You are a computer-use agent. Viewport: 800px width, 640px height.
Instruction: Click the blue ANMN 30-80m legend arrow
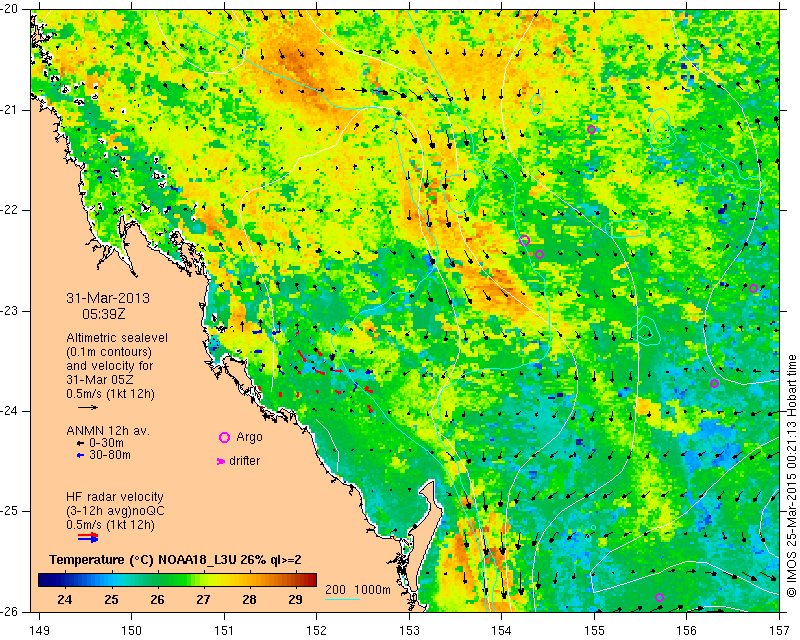(80, 455)
